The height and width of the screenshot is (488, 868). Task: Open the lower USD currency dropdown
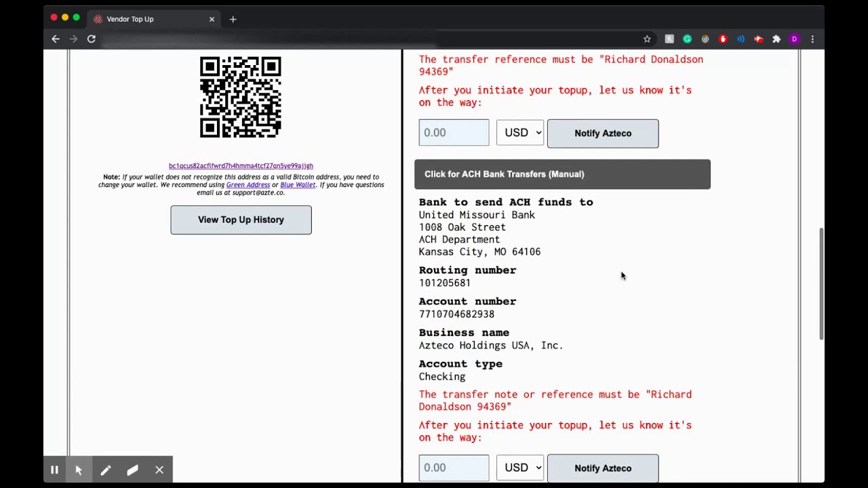520,468
